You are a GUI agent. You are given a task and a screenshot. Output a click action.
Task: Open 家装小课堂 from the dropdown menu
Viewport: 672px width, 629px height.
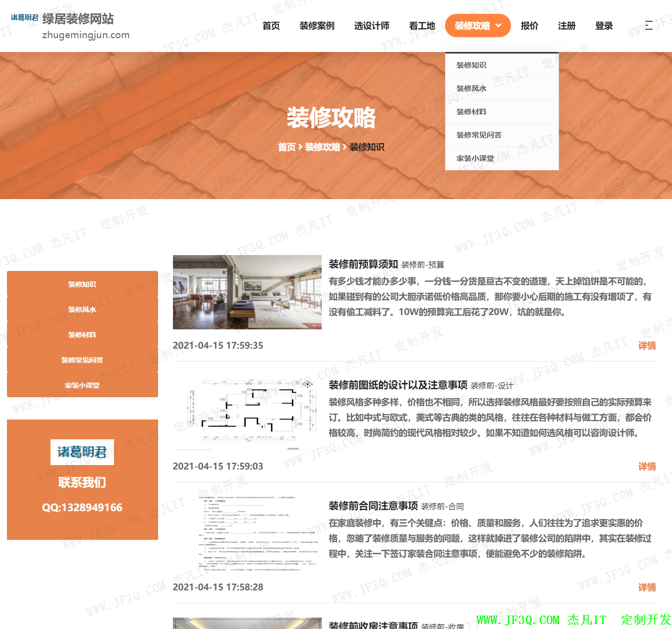[475, 158]
